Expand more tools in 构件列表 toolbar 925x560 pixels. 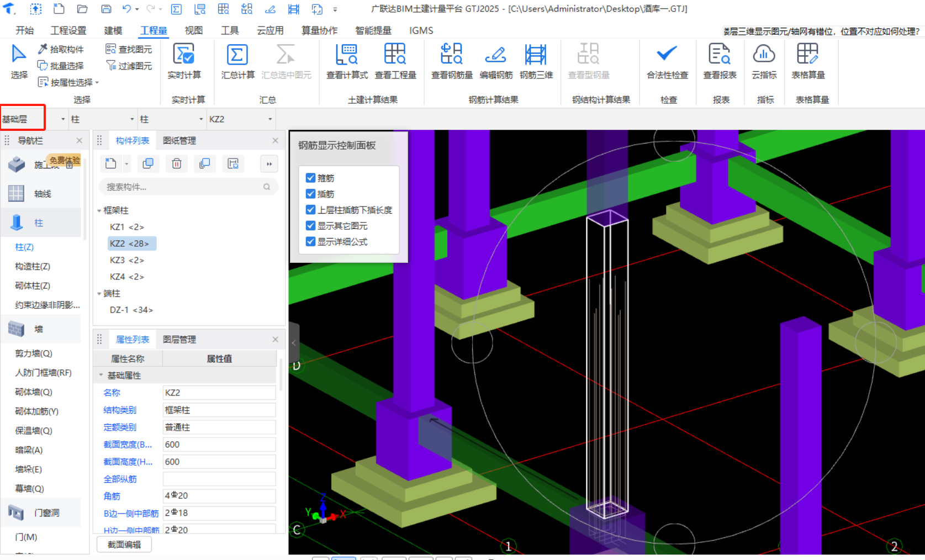click(269, 164)
